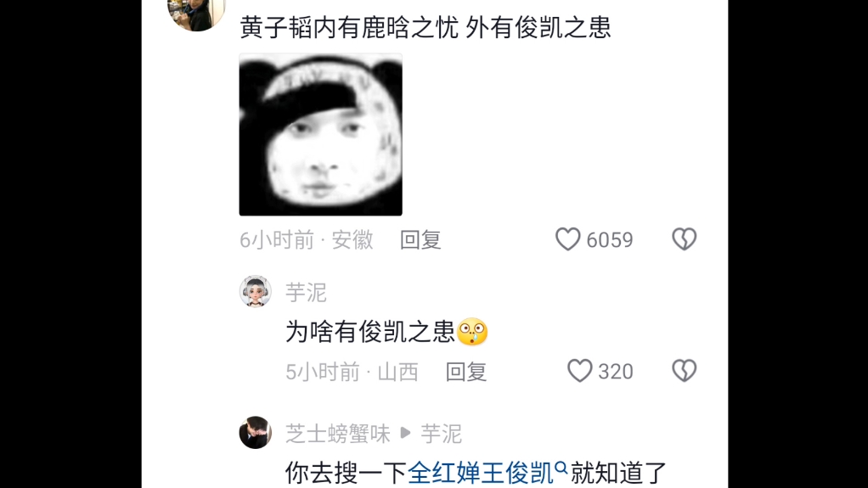Open the username 芝士螃蟹味
The image size is (868, 488).
(338, 434)
